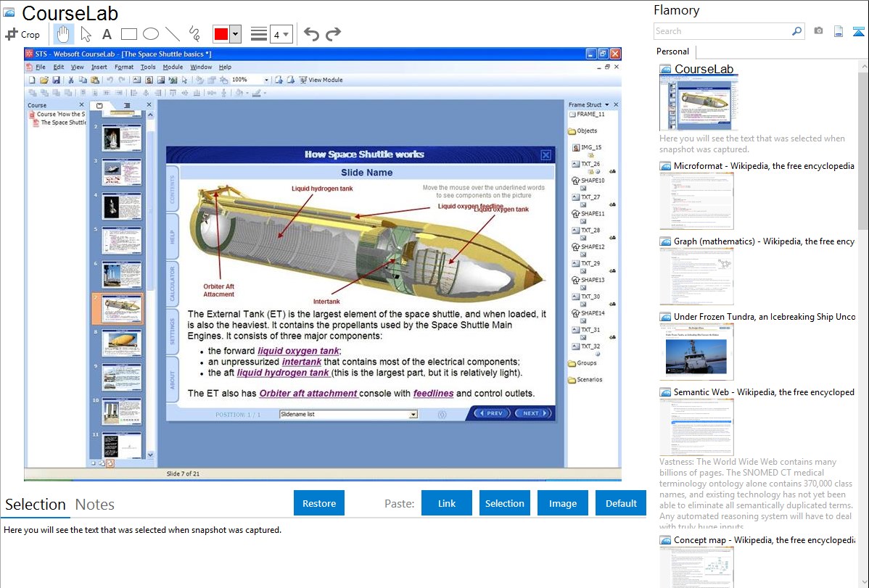This screenshot has height=588, width=869.
Task: Open the line width dropdown showing 4
Action: (281, 34)
